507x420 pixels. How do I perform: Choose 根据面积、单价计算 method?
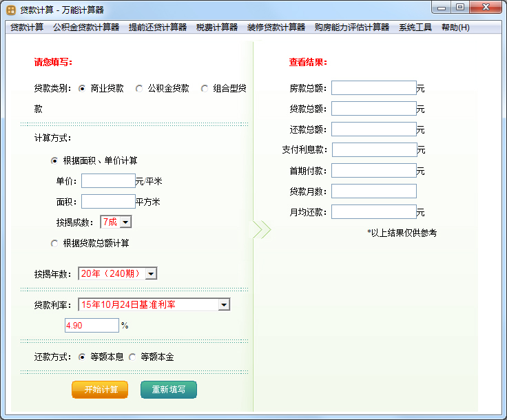(54, 160)
